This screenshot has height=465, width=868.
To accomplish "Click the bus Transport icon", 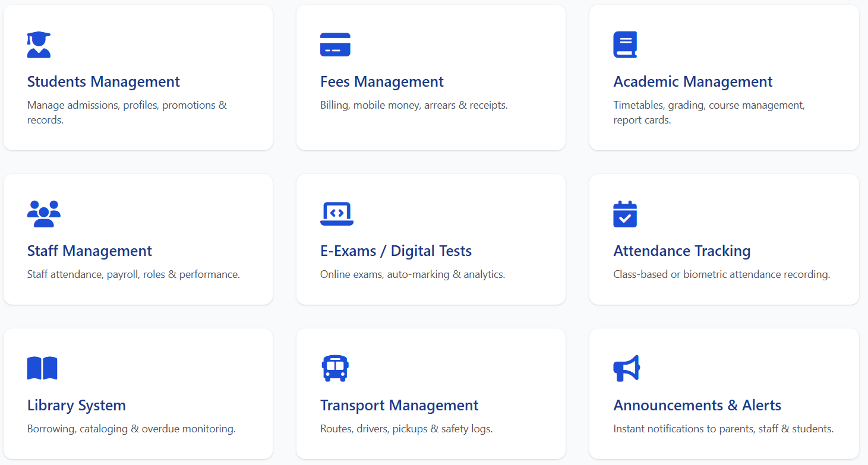I will click(335, 368).
